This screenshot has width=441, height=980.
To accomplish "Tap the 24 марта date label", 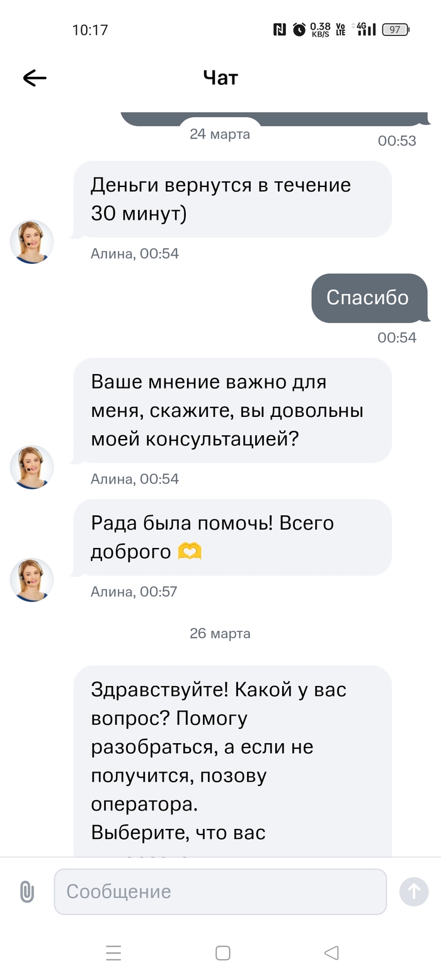I will coord(220,134).
